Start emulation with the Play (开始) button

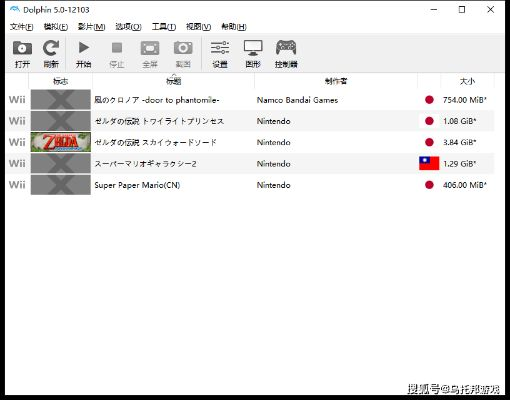[x=83, y=53]
